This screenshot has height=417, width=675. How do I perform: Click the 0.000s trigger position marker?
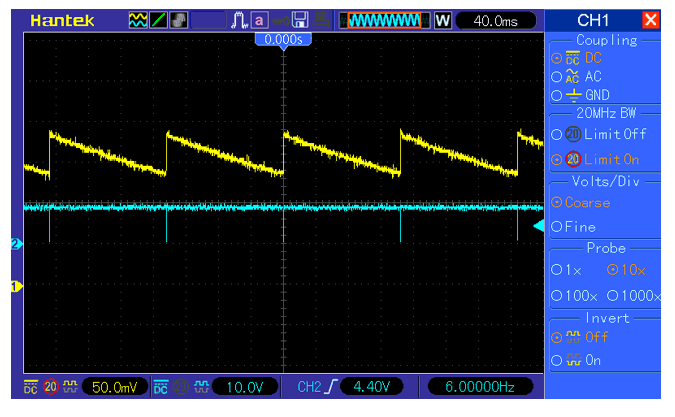(x=285, y=38)
